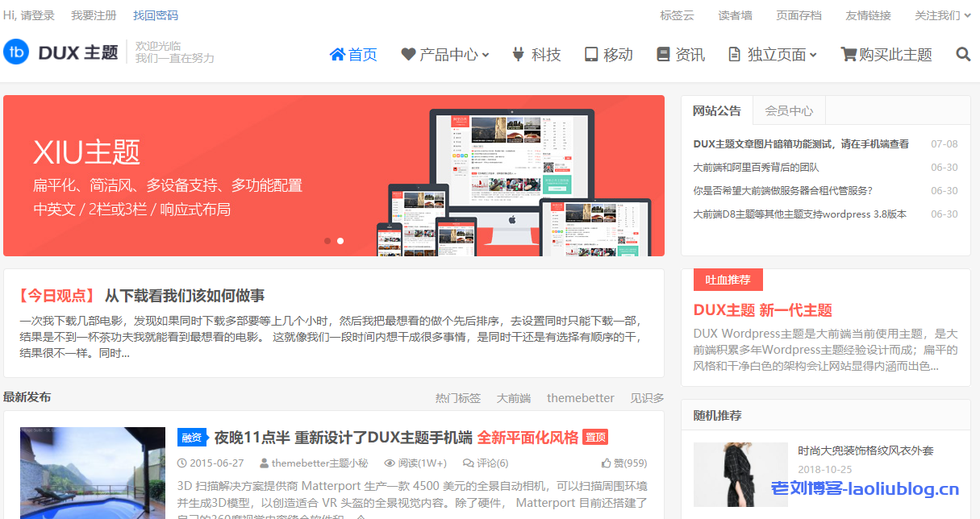The width and height of the screenshot is (980, 519).
Task: Click the red 置顶 pinned badge
Action: click(594, 437)
